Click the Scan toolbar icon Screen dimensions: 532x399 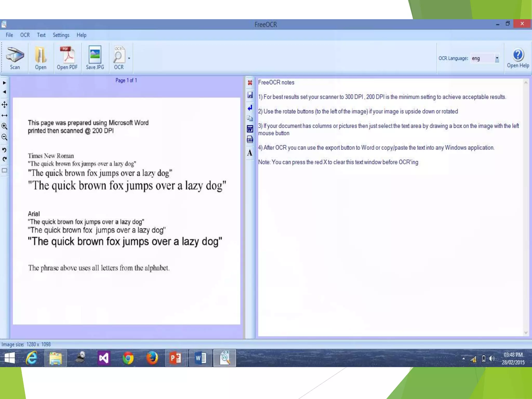[15, 58]
